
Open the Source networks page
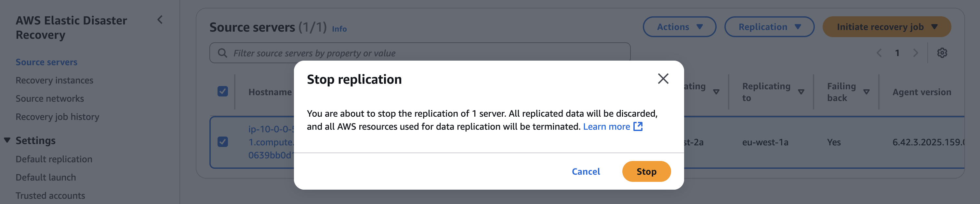49,98
